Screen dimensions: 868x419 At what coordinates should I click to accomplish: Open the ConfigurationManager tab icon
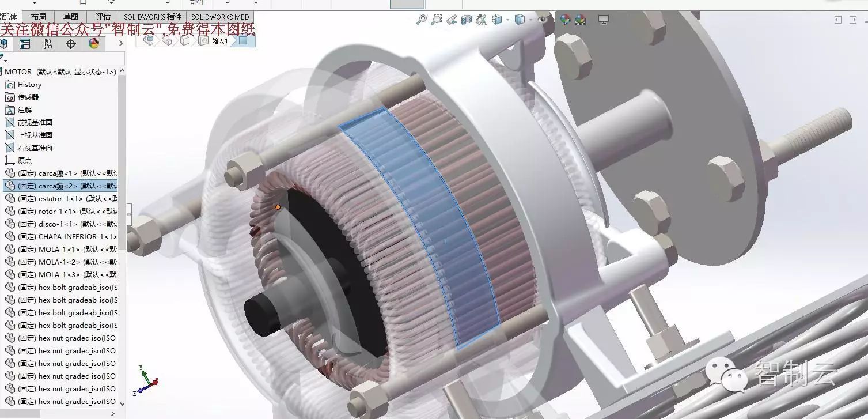click(48, 44)
